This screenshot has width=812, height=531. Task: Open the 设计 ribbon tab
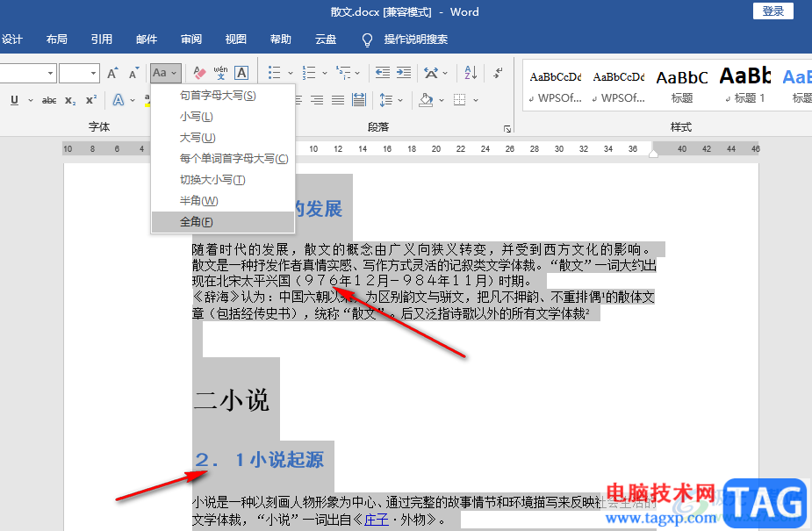click(x=12, y=39)
